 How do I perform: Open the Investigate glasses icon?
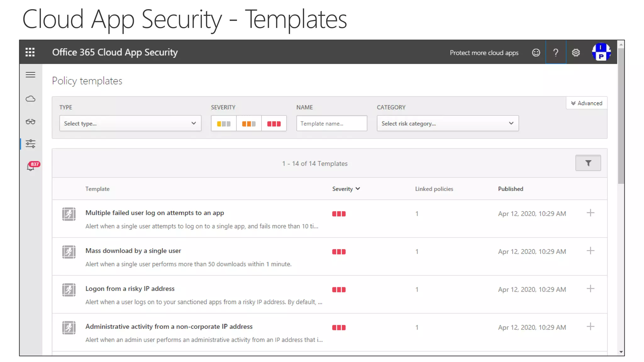[31, 122]
